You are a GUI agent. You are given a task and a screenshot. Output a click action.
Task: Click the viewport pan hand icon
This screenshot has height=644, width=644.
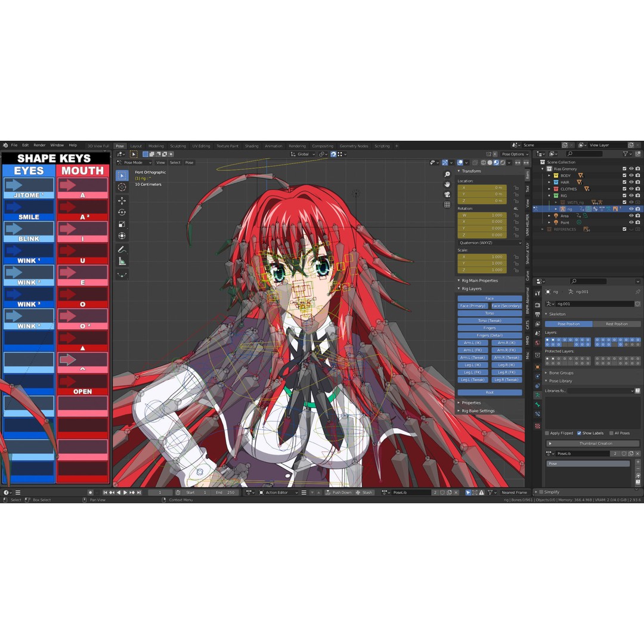coord(447,184)
